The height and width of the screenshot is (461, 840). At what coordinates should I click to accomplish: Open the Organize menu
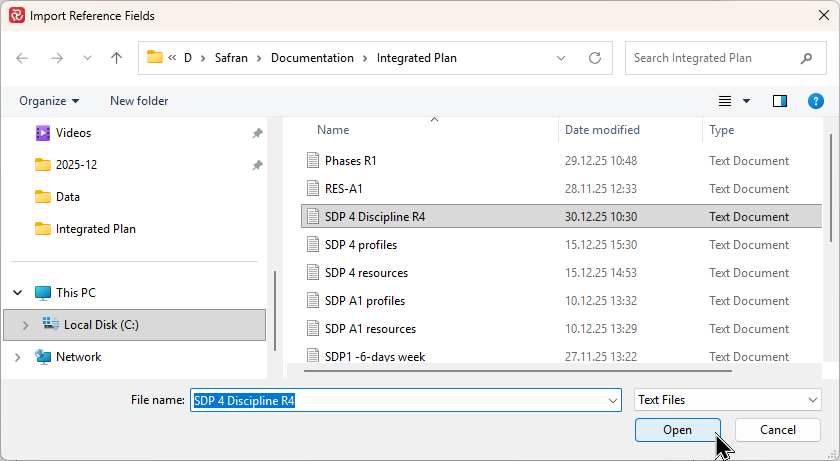pyautogui.click(x=48, y=101)
